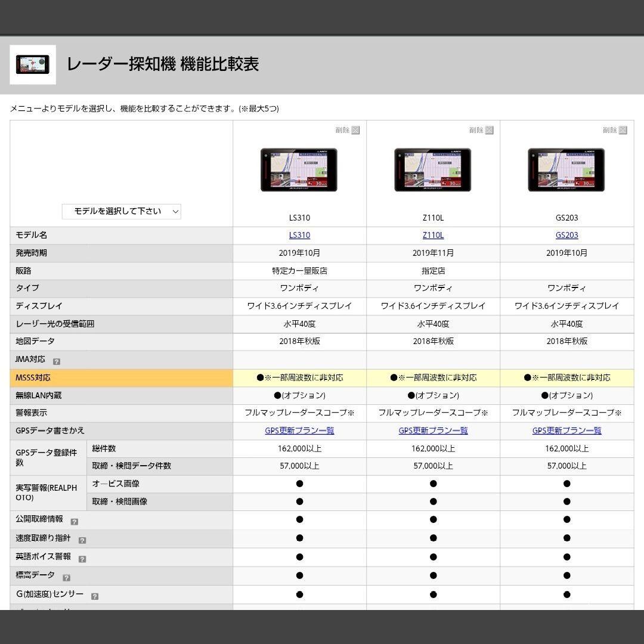Open GPS更新プラン一覧 in the LS310 column

tap(299, 431)
